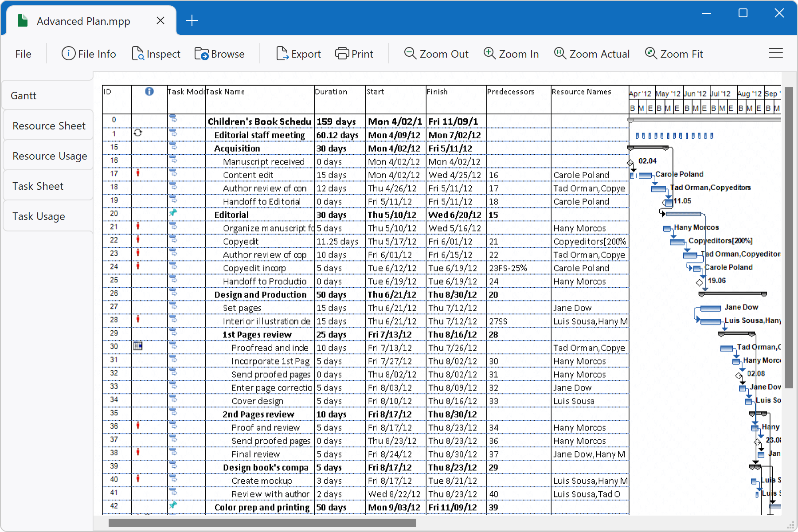The image size is (798, 532).
Task: Click the Inspect toolbar icon
Action: (x=138, y=54)
